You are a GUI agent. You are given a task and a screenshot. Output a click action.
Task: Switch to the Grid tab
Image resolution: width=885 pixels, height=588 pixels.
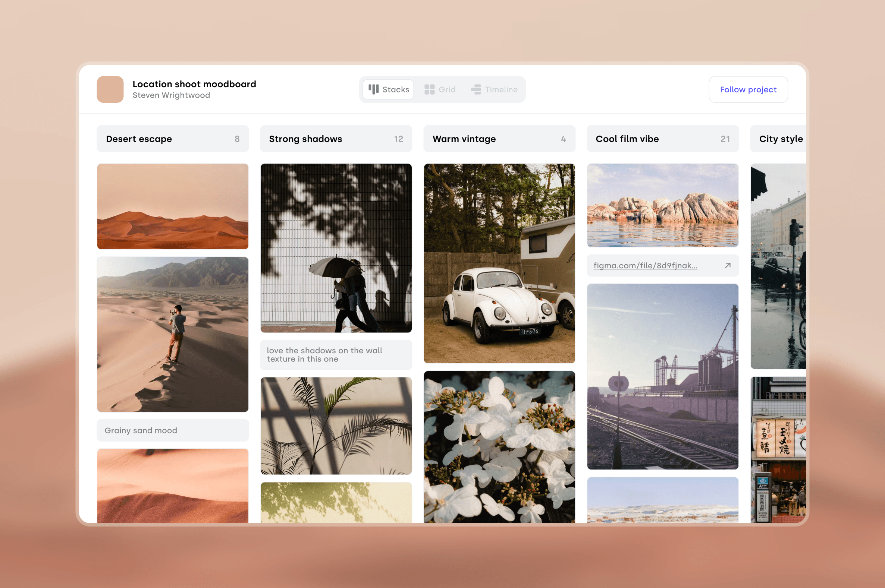tap(440, 89)
